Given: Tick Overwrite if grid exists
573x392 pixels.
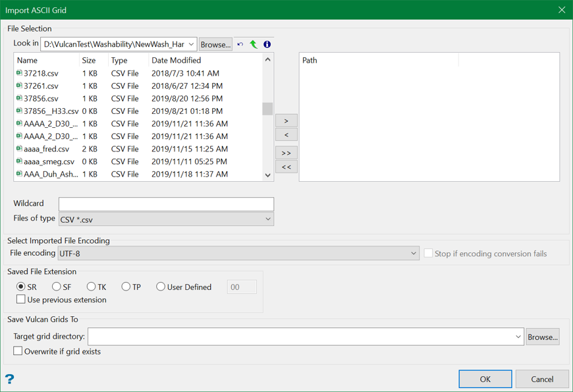Looking at the screenshot, I should (x=18, y=351).
